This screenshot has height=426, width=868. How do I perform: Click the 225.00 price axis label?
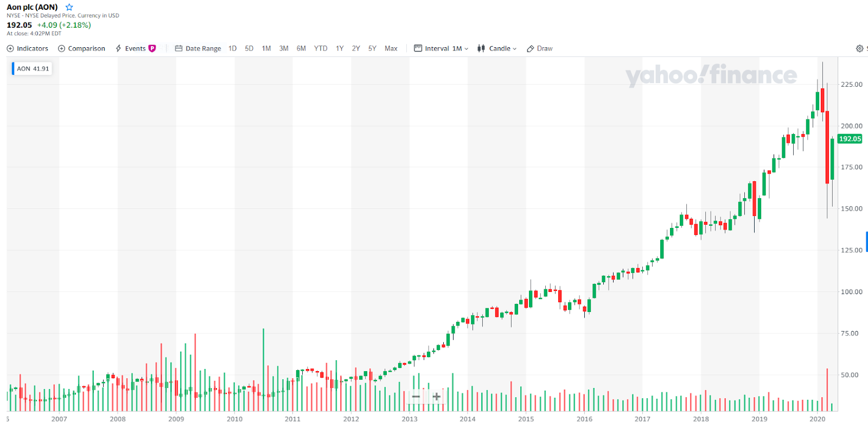point(851,85)
